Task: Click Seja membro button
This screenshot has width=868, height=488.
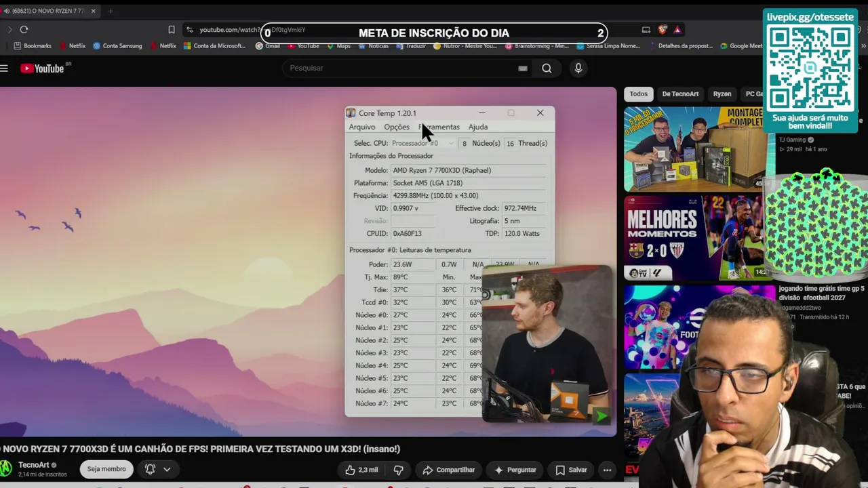Action: tap(106, 469)
